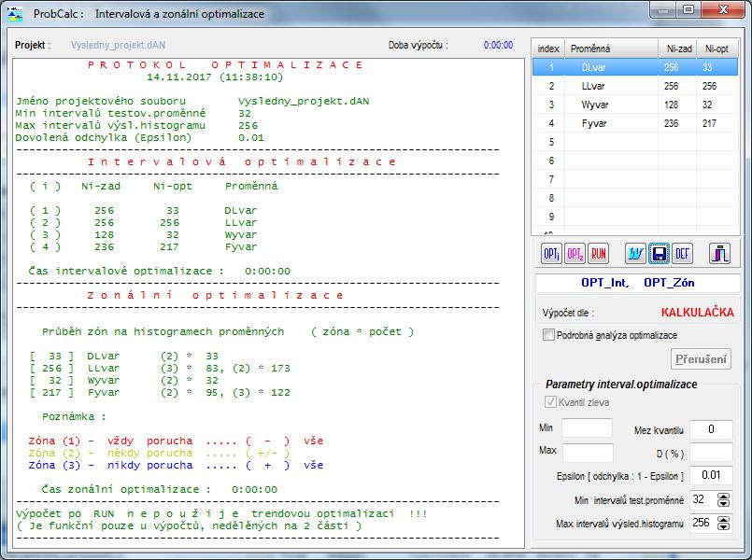Toggle the Kvantil zleva checkbox
This screenshot has width=752, height=560.
[550, 402]
